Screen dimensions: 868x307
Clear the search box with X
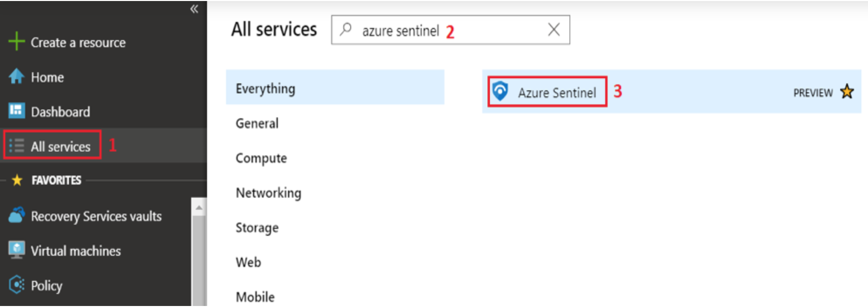(x=554, y=30)
